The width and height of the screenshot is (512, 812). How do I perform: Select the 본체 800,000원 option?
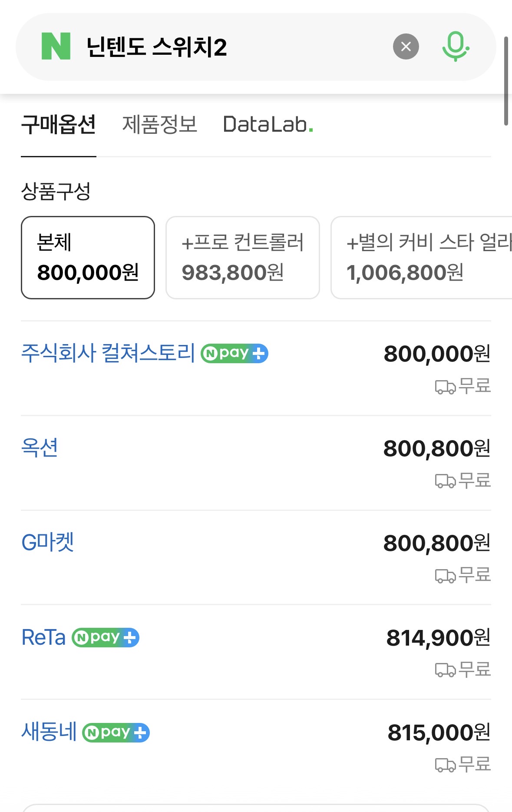88,258
